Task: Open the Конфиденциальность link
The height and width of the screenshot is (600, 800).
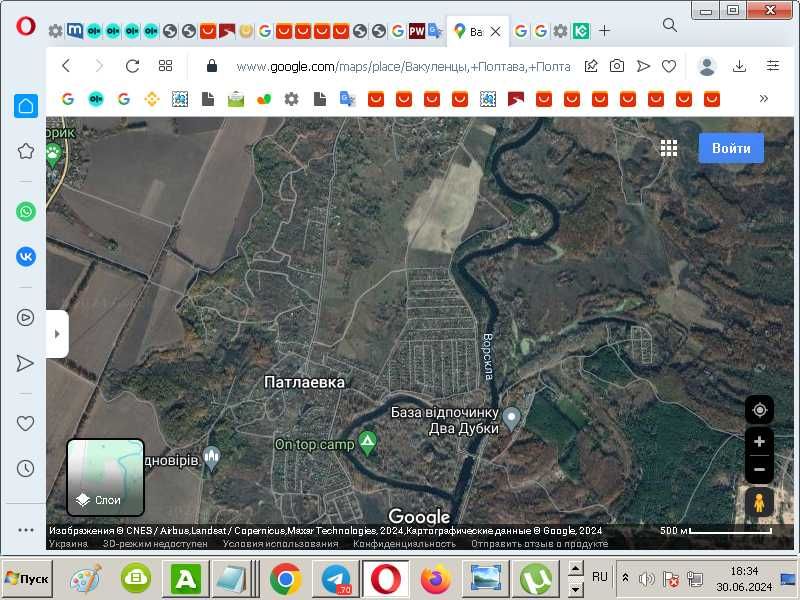Action: pyautogui.click(x=404, y=544)
